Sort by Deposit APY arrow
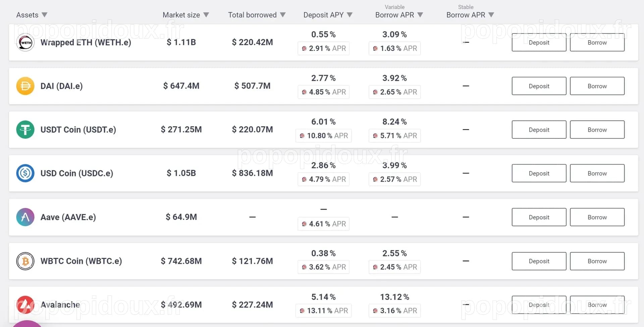Image resolution: width=644 pixels, height=327 pixels. [350, 15]
